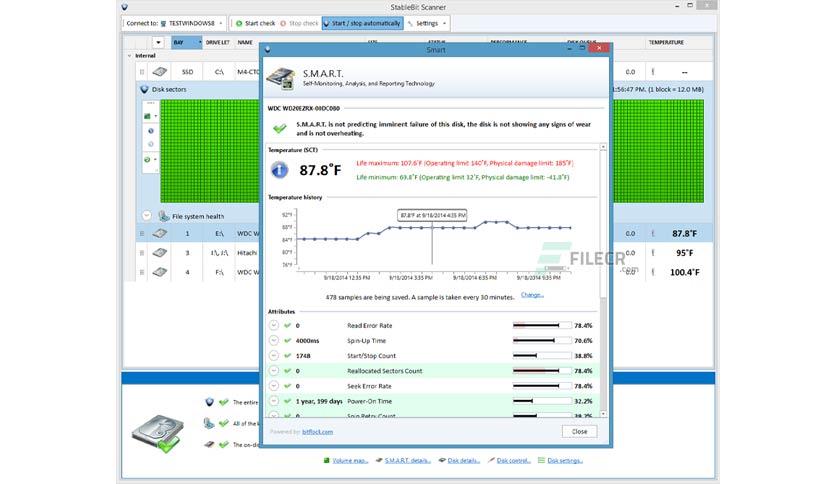The image size is (836, 484).
Task: Select the 95°F temperature cell
Action: (x=685, y=253)
